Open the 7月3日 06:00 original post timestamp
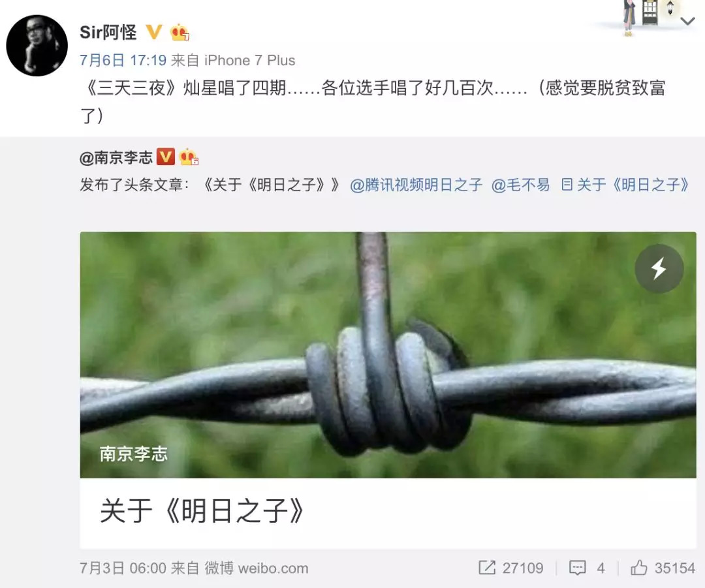Image resolution: width=705 pixels, height=588 pixels. [123, 568]
